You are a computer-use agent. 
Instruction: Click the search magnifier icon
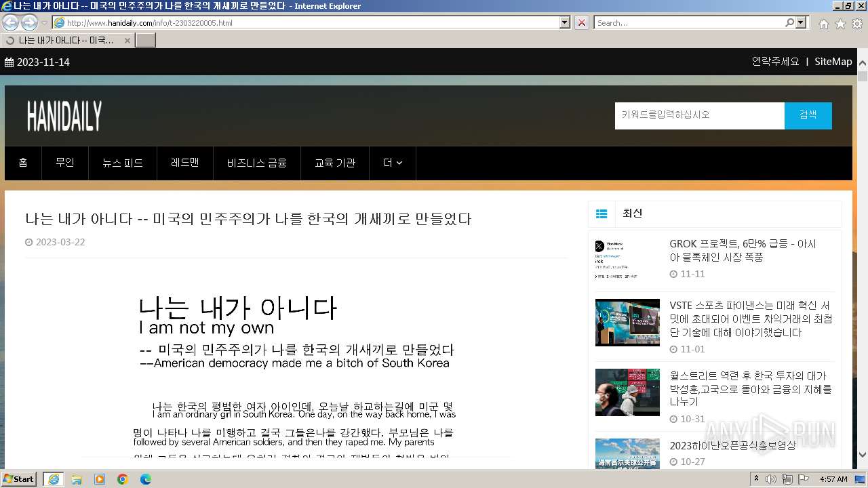pos(789,22)
